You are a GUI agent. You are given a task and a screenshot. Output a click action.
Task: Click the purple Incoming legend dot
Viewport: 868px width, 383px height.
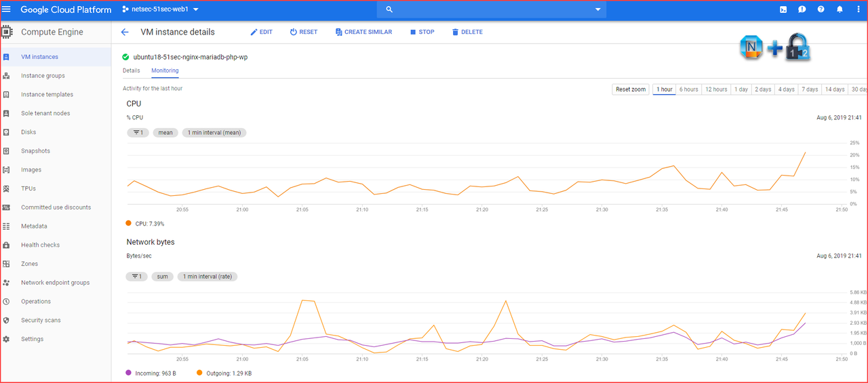pyautogui.click(x=129, y=373)
